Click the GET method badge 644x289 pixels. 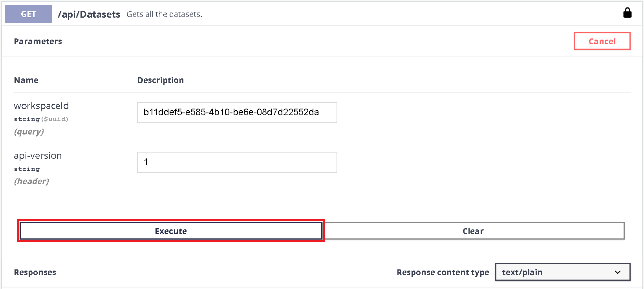[x=28, y=14]
